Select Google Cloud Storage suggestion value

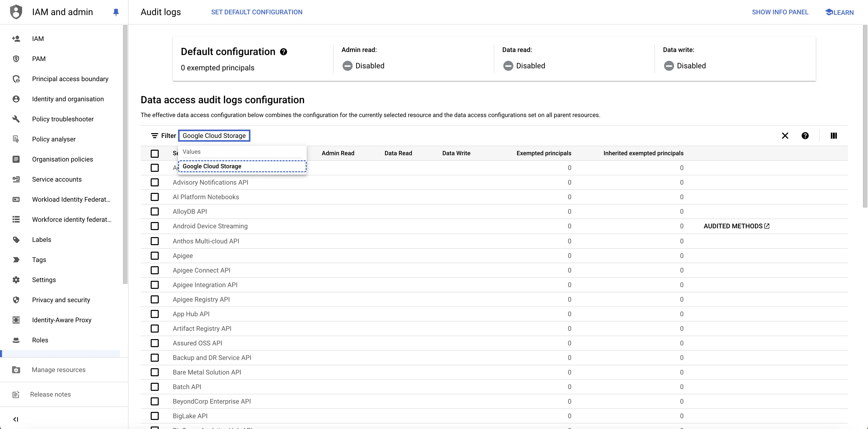tap(242, 166)
